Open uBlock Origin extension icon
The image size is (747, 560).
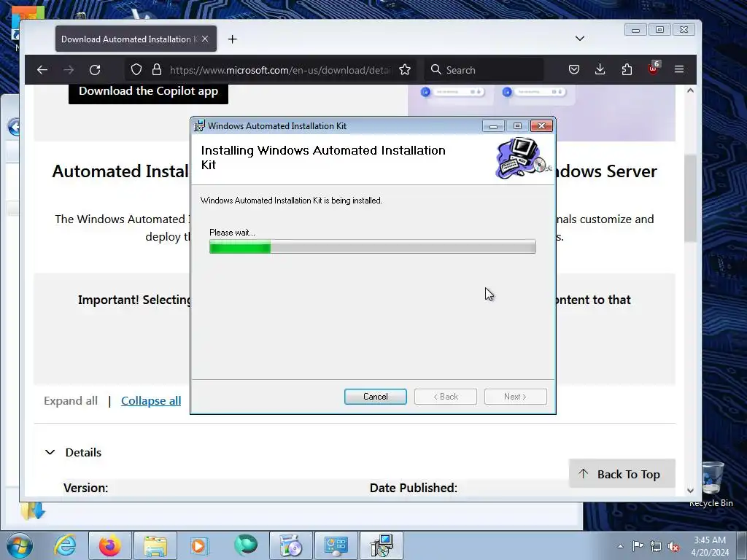coord(654,69)
